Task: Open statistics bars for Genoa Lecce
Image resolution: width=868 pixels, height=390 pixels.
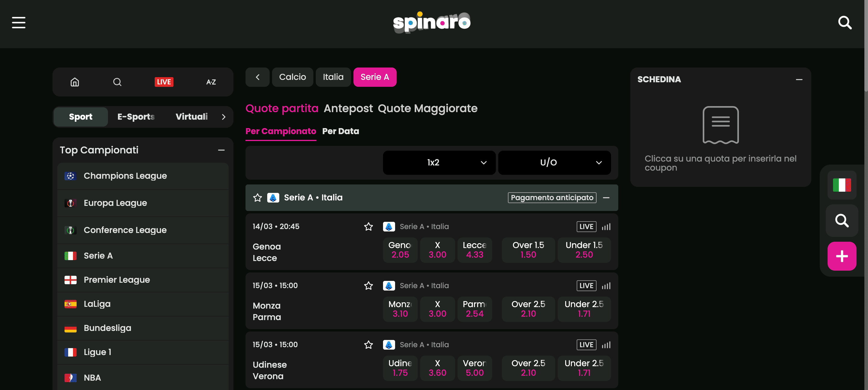Action: [x=606, y=227]
